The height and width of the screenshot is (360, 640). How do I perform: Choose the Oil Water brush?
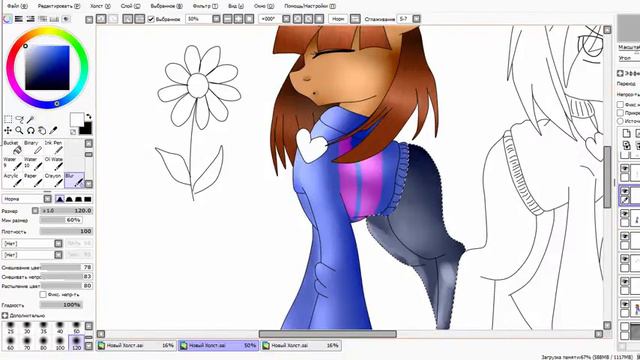point(53,164)
